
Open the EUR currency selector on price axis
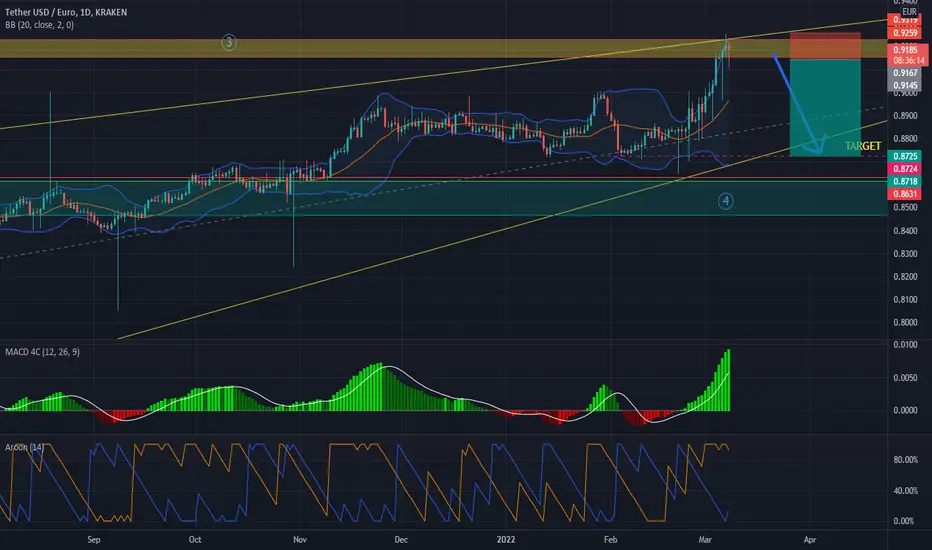pyautogui.click(x=909, y=12)
